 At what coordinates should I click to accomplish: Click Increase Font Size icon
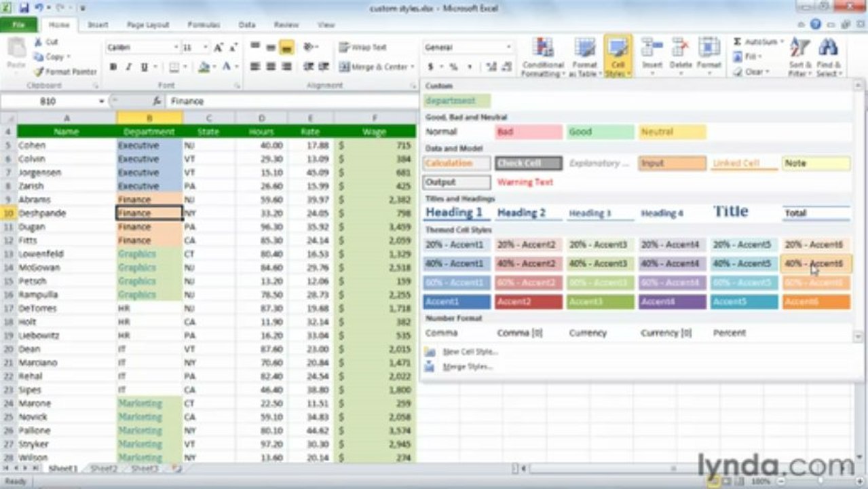(219, 48)
